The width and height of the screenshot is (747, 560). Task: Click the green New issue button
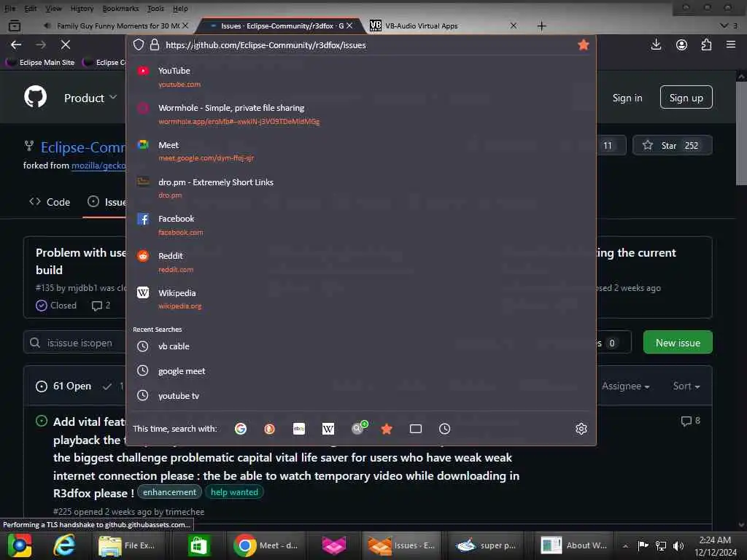click(x=678, y=343)
